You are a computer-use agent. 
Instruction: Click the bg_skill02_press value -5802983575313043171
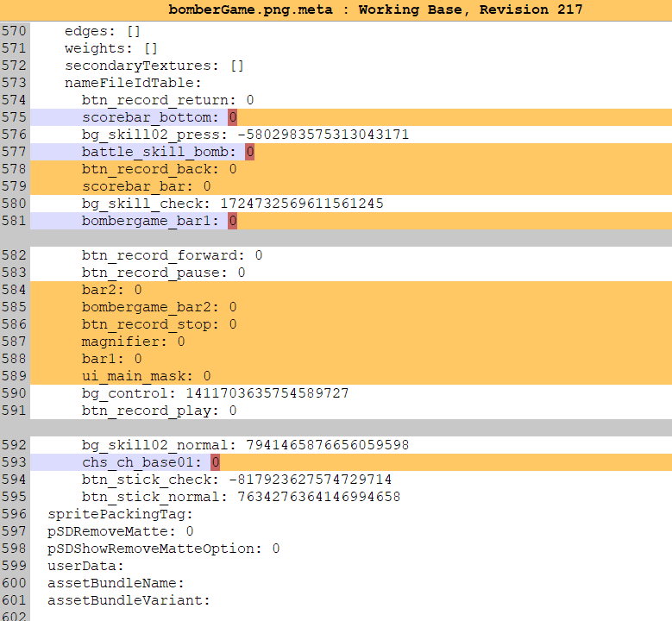pyautogui.click(x=323, y=135)
